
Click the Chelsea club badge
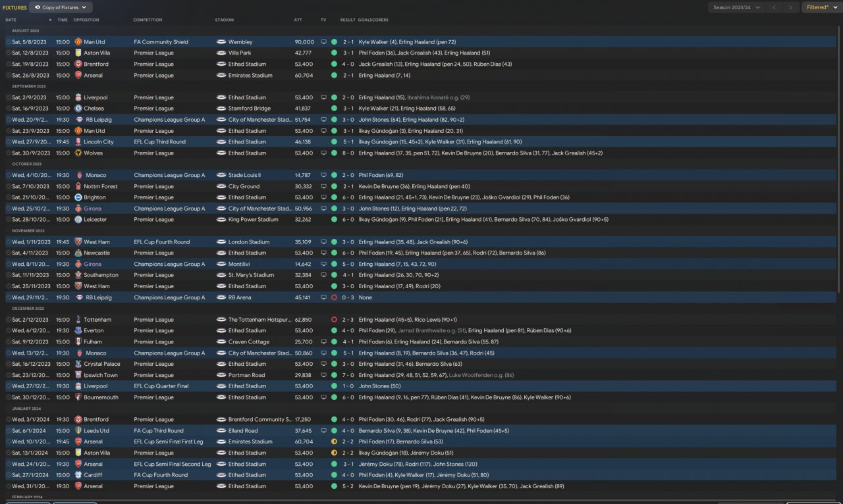pyautogui.click(x=78, y=109)
